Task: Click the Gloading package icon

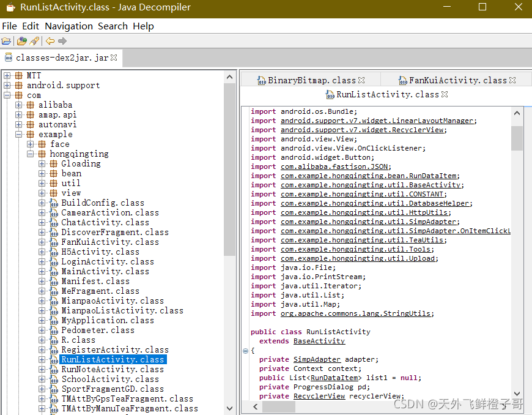Action: [x=54, y=163]
